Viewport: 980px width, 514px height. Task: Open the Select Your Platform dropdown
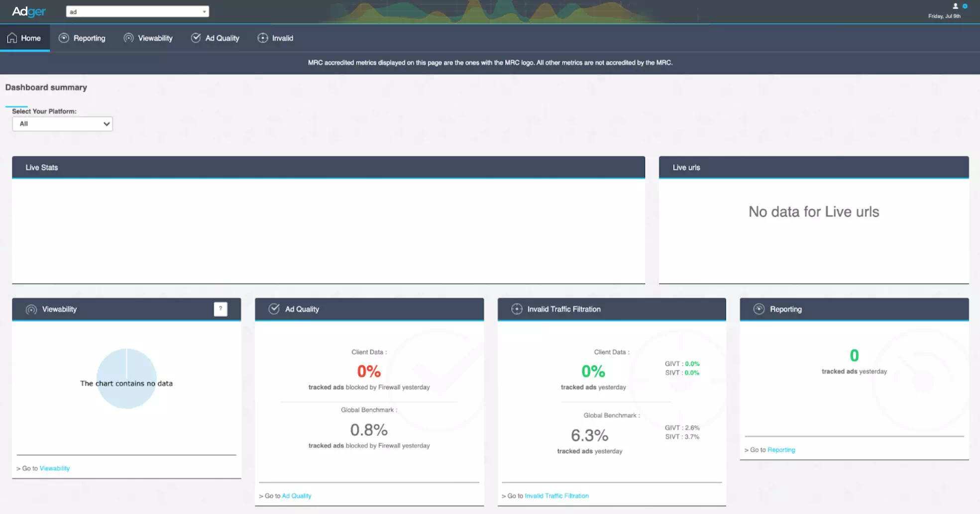(x=62, y=124)
